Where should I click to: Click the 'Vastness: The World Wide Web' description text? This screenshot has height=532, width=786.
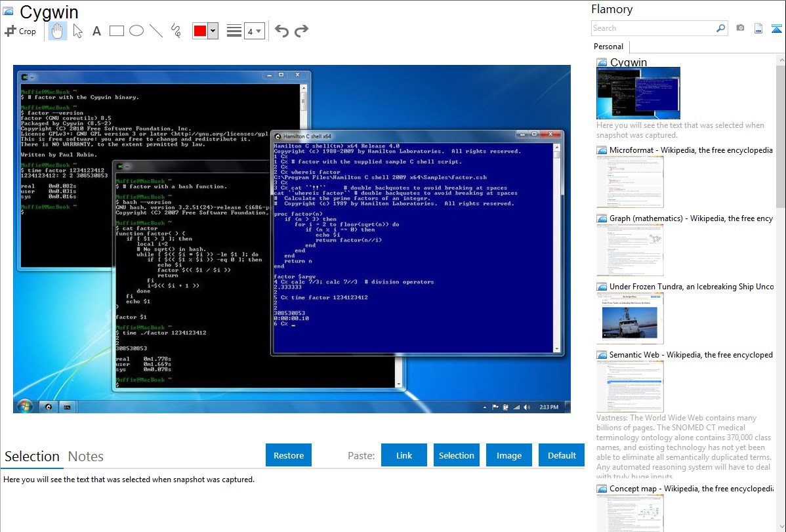point(684,447)
